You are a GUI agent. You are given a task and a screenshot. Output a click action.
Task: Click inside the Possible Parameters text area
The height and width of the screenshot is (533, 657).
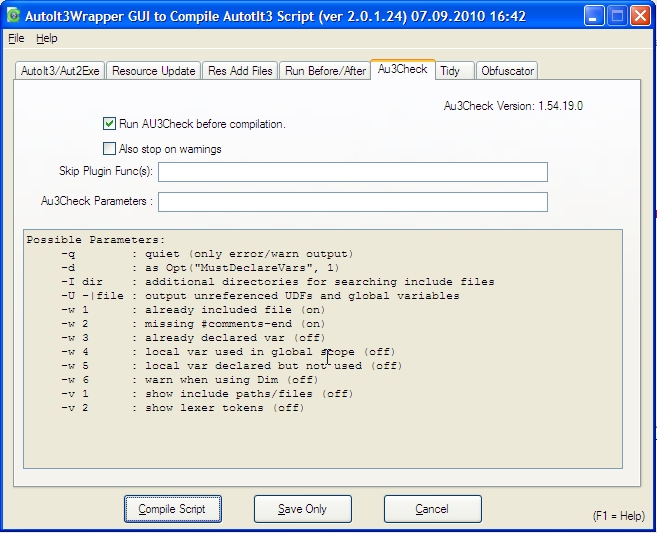pos(322,440)
